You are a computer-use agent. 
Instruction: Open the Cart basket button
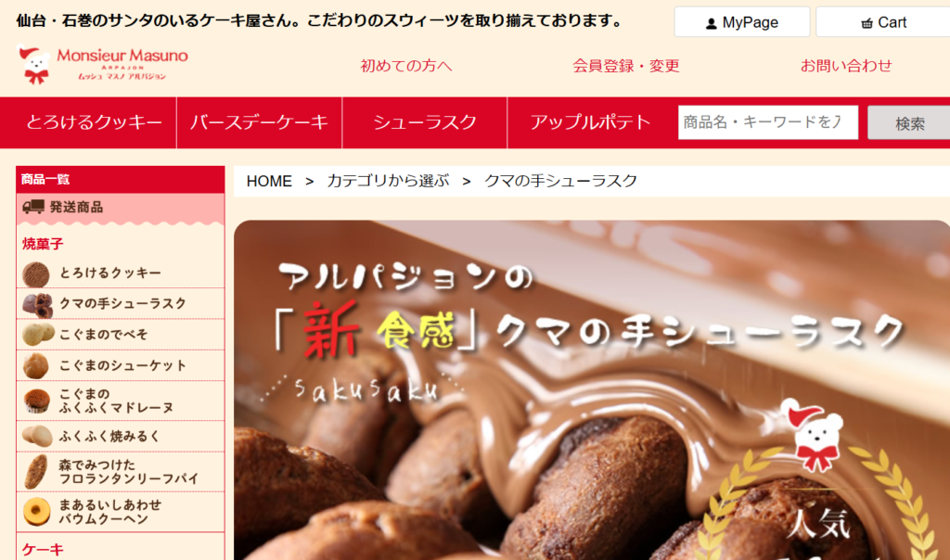point(883,22)
